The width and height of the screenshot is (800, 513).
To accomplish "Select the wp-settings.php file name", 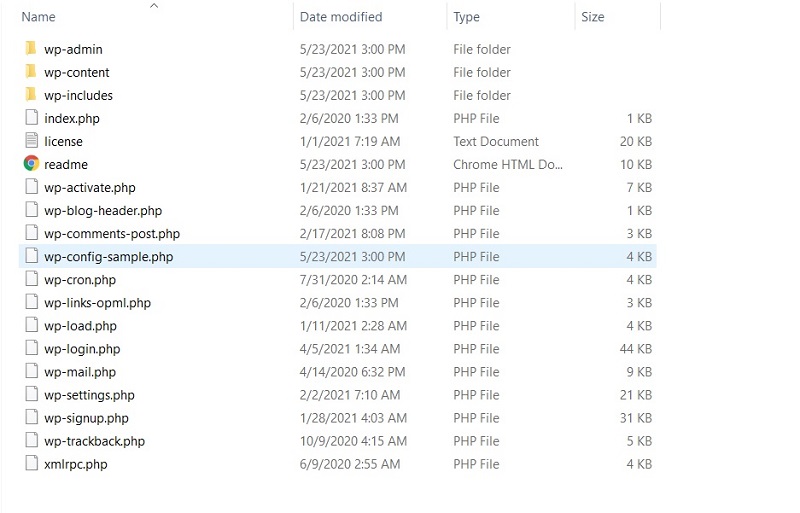I will pos(89,395).
